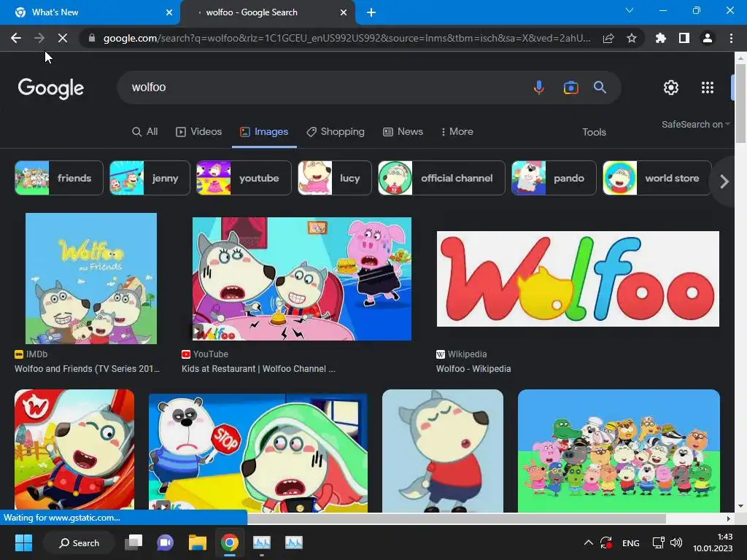Show more suggestion chips with right arrow
This screenshot has width=747, height=560.
[724, 182]
